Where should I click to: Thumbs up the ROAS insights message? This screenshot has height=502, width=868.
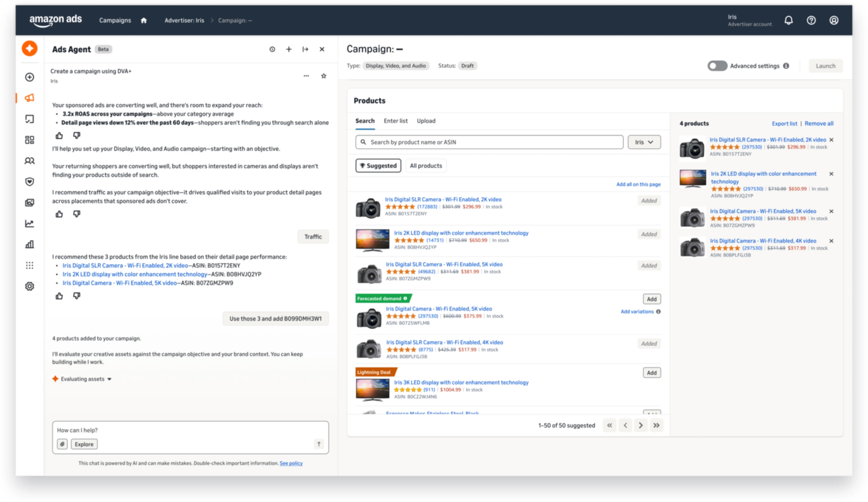[59, 136]
